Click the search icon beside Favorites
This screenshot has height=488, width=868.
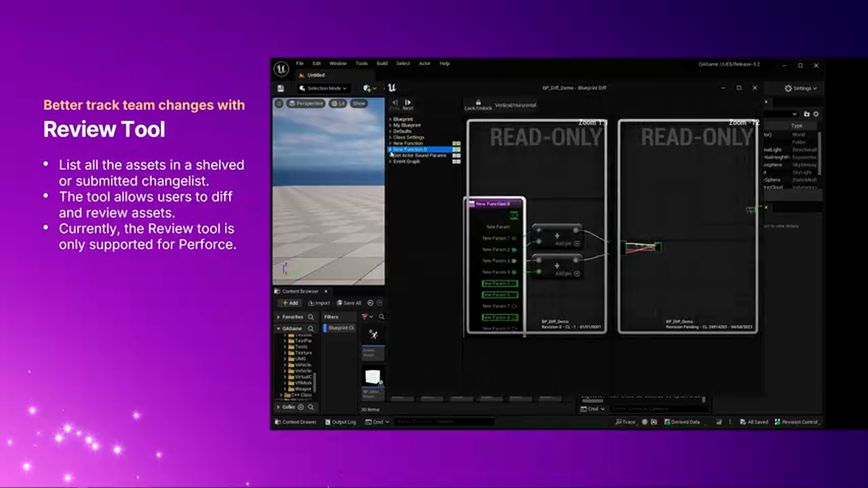[x=311, y=317]
